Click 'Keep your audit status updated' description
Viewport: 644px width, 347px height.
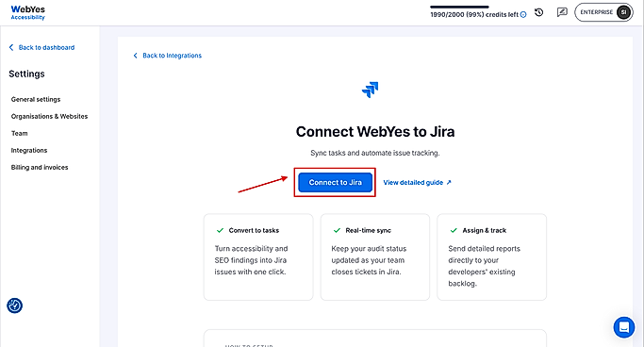coord(369,260)
